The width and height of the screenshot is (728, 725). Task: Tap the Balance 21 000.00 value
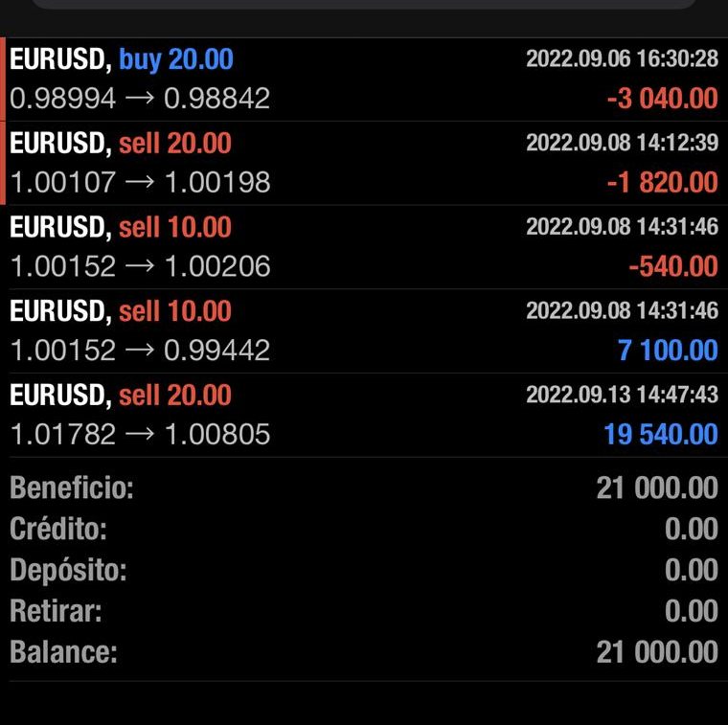coord(657,652)
